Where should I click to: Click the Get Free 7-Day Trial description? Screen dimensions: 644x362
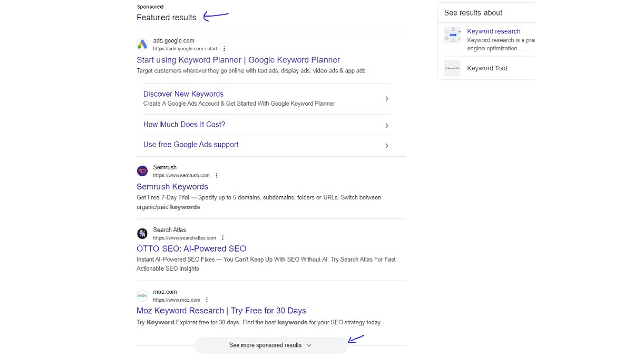[x=259, y=202]
